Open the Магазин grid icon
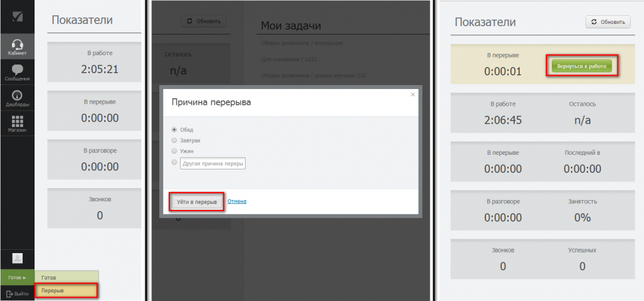 click(17, 124)
